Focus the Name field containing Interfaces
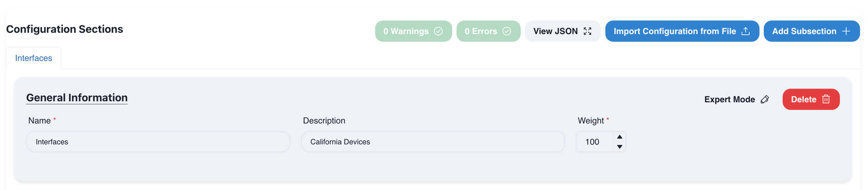Image resolution: width=868 pixels, height=190 pixels. coord(158,142)
